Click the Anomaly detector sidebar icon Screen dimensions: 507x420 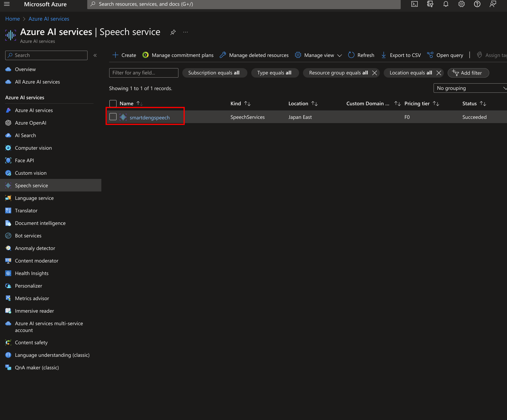(8, 248)
